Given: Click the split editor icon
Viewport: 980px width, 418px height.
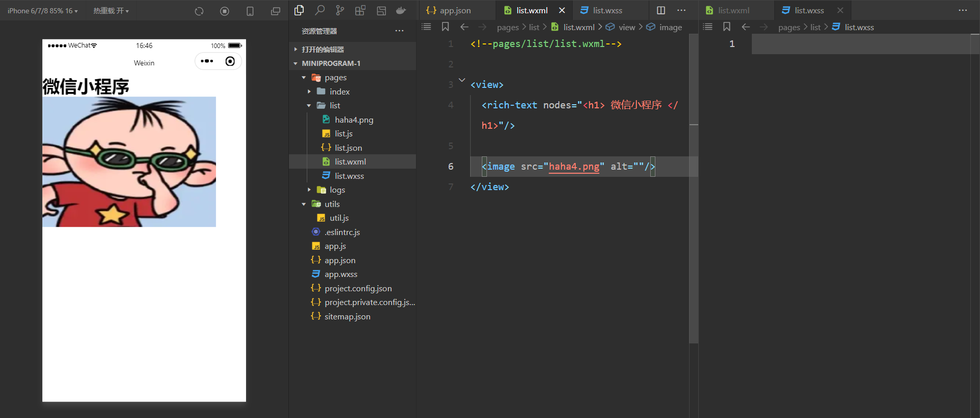Looking at the screenshot, I should [661, 10].
